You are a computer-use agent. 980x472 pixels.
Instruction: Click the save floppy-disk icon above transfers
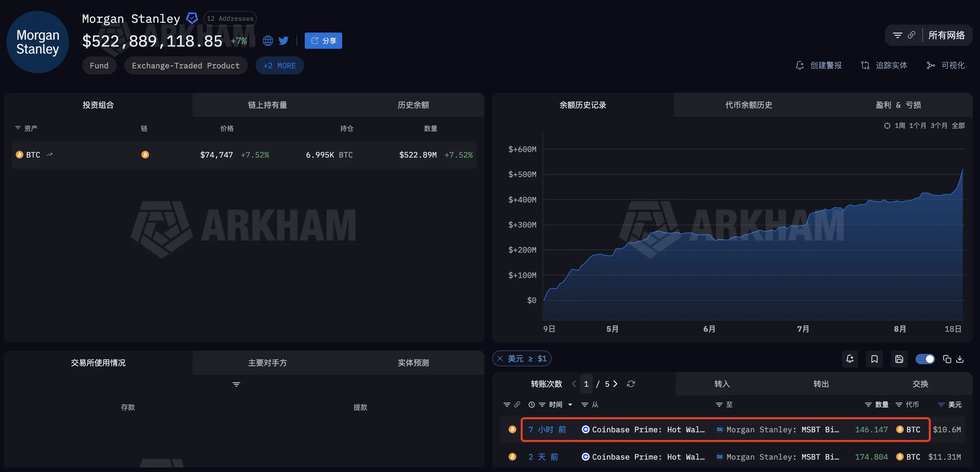click(x=899, y=359)
